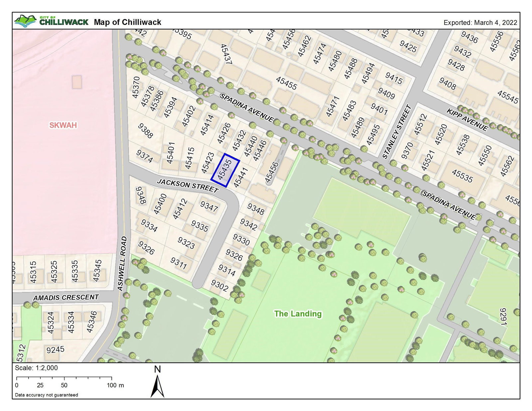Click the north arrow symbol
Viewport: 532px width, 411px height.
158,381
